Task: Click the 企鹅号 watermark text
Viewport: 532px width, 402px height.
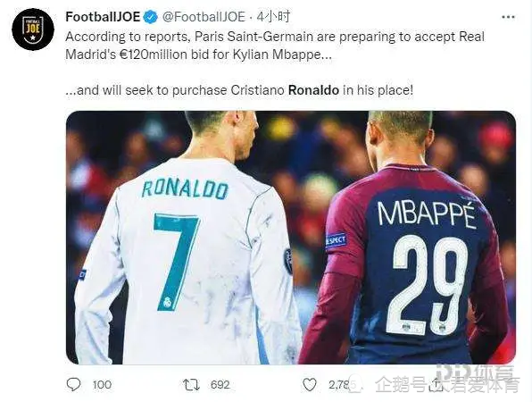Action: 447,385
